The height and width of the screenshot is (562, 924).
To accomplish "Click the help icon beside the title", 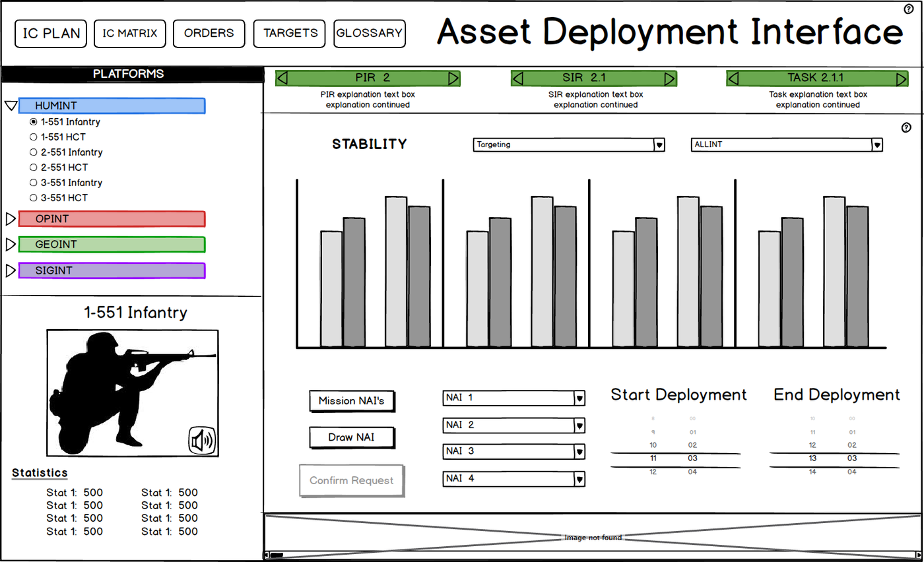I will pyautogui.click(x=908, y=9).
